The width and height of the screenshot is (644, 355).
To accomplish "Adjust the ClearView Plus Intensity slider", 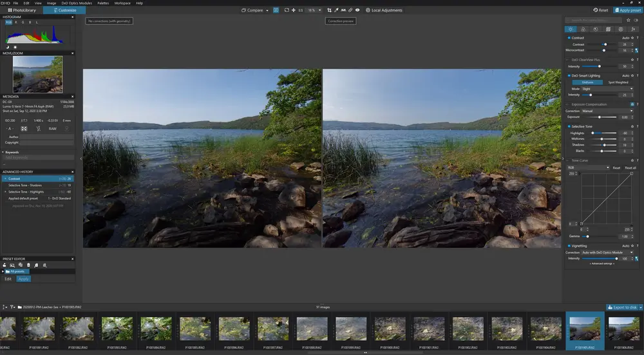I will coord(600,66).
